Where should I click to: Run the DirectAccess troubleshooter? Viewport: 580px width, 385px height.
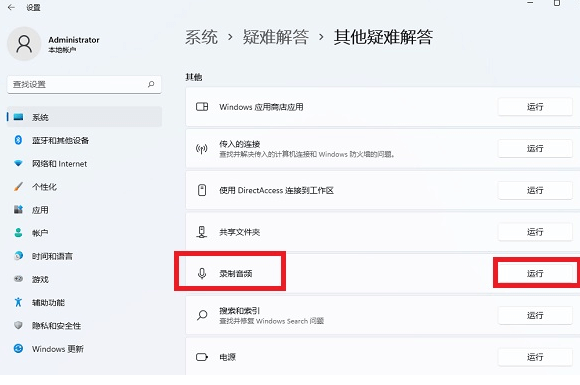pos(535,190)
